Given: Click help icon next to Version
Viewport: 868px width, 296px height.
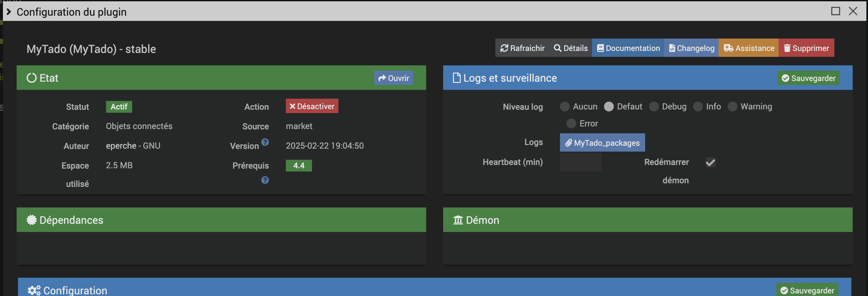Looking at the screenshot, I should point(265,142).
